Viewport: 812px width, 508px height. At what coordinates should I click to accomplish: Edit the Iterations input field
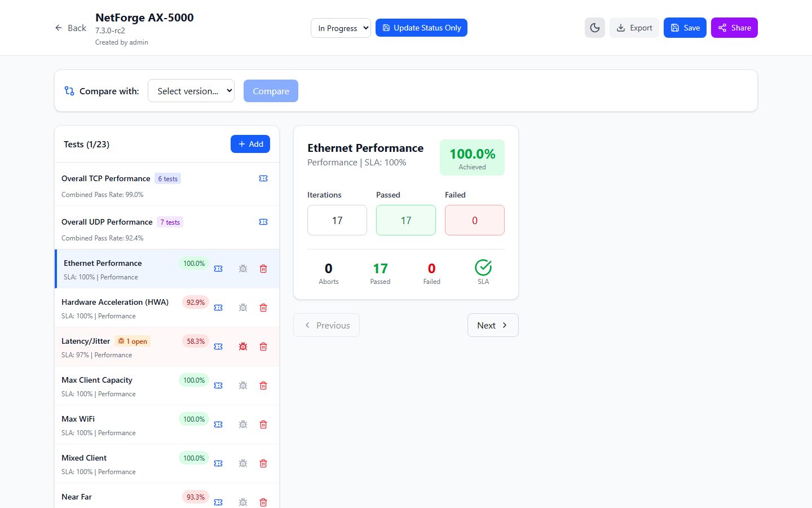coord(337,220)
